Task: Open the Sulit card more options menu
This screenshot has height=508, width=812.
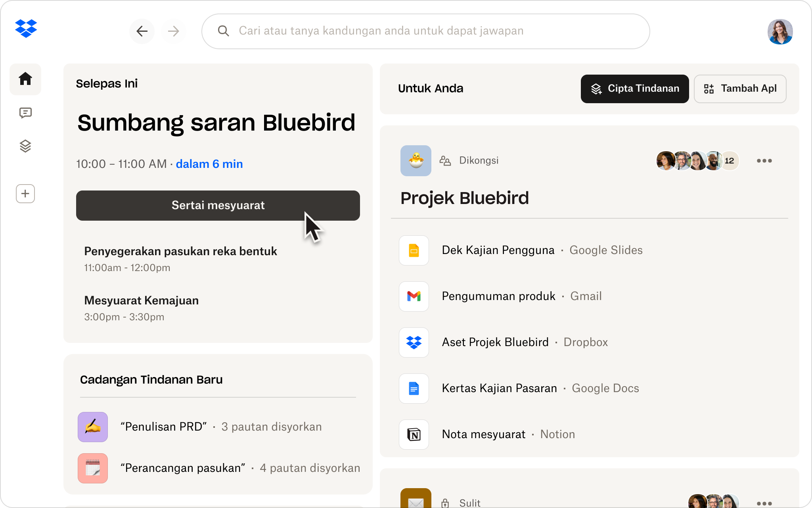Action: [x=764, y=503]
